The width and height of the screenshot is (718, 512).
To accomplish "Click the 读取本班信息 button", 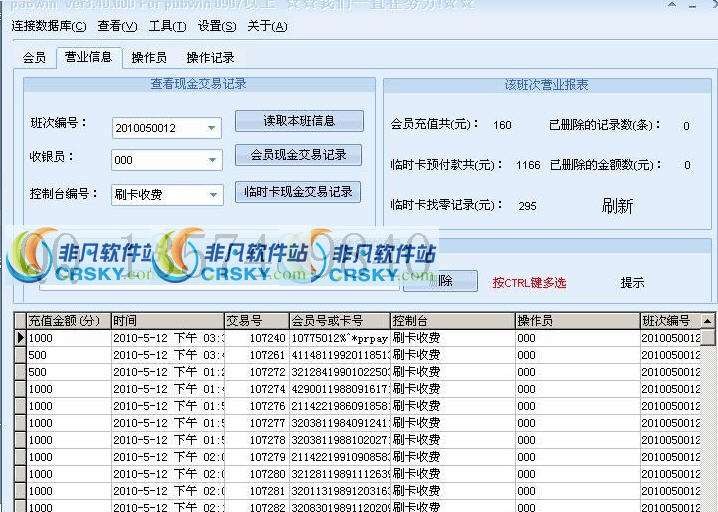I will [299, 121].
